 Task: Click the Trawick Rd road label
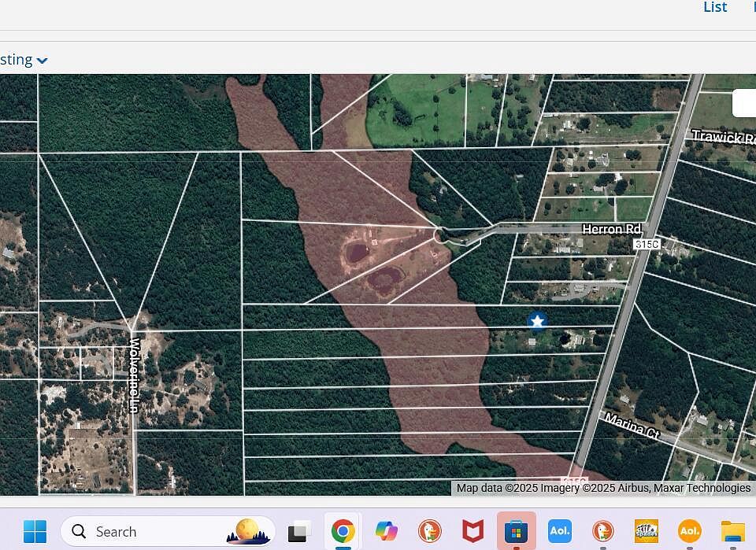point(723,137)
